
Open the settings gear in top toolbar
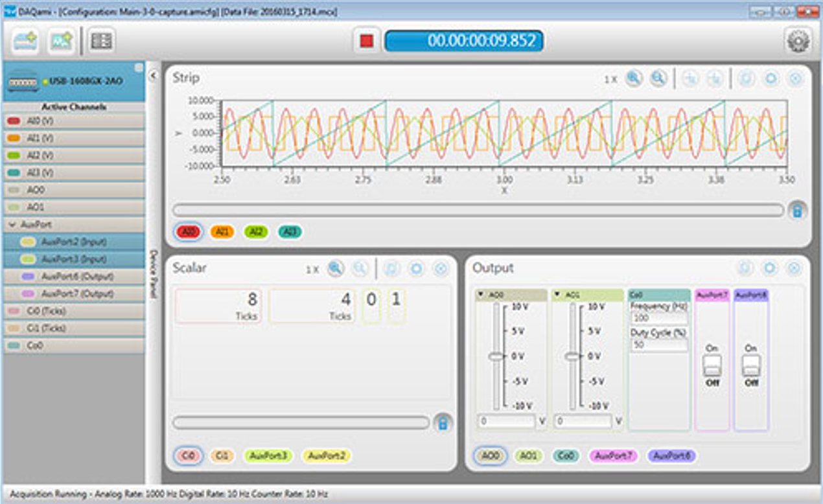[798, 41]
